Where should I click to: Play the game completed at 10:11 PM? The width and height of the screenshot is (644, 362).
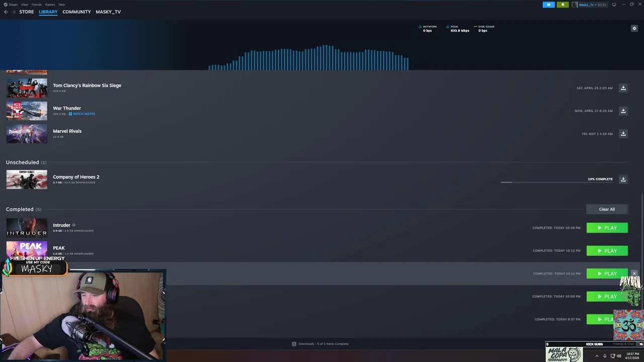607,274
